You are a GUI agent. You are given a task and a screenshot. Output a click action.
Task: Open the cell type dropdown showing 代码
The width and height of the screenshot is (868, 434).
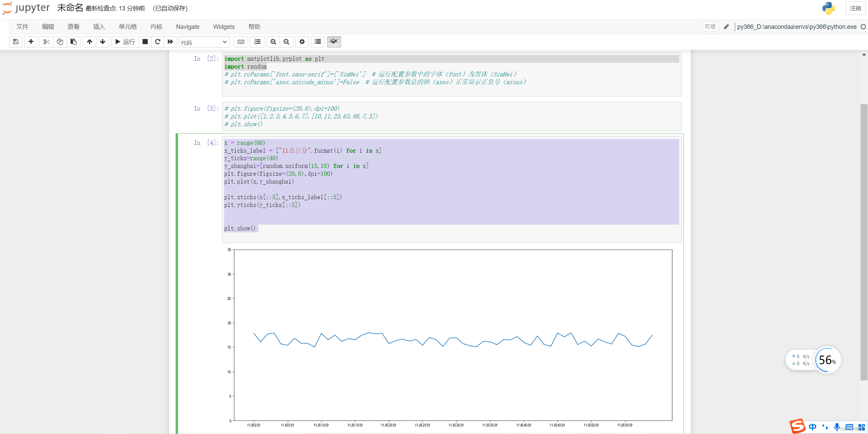tap(204, 42)
